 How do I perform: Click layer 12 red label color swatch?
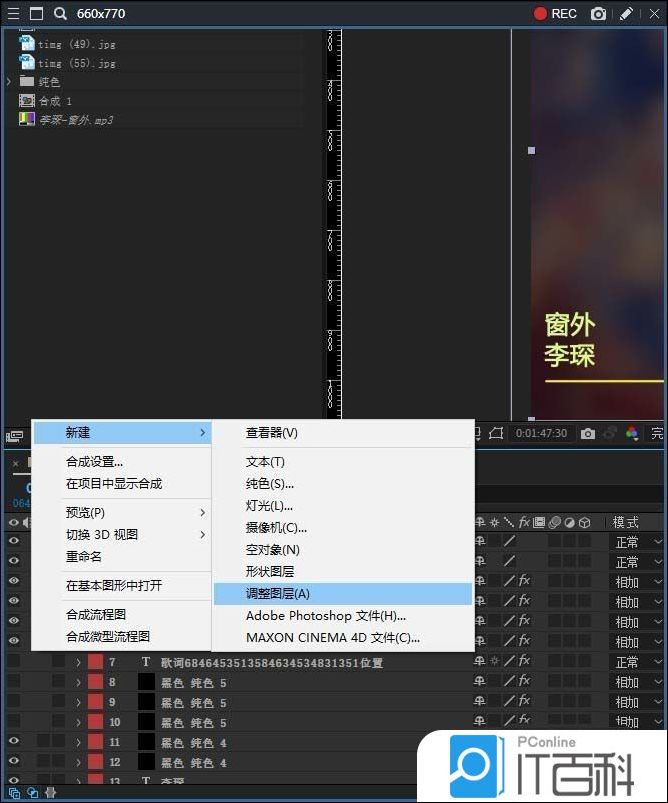(95, 762)
